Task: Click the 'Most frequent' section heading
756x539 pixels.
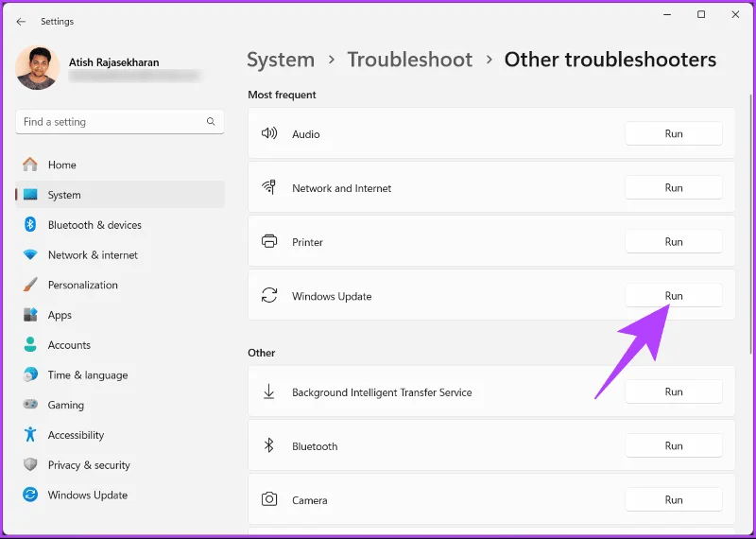Action: [x=282, y=95]
